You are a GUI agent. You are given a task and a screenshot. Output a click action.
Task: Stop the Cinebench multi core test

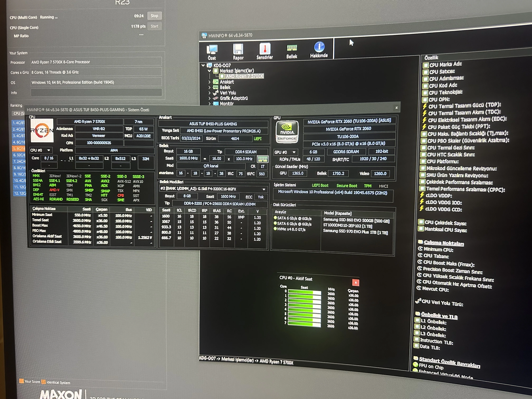point(154,16)
